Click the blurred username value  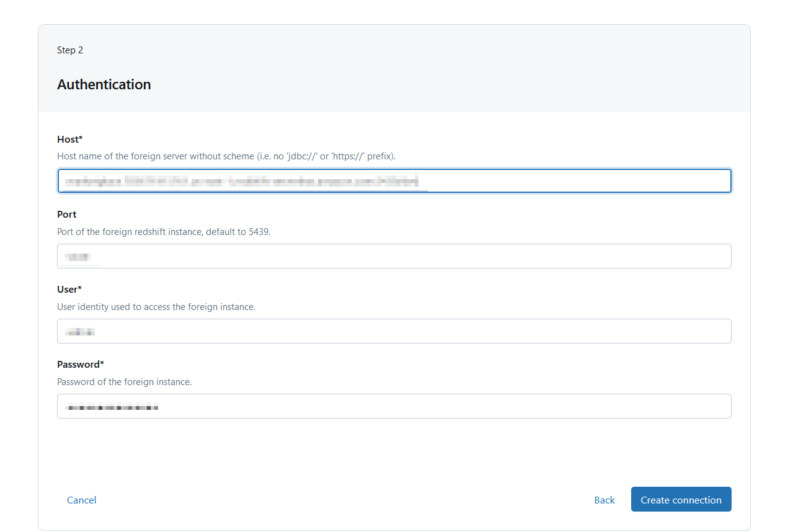[81, 332]
